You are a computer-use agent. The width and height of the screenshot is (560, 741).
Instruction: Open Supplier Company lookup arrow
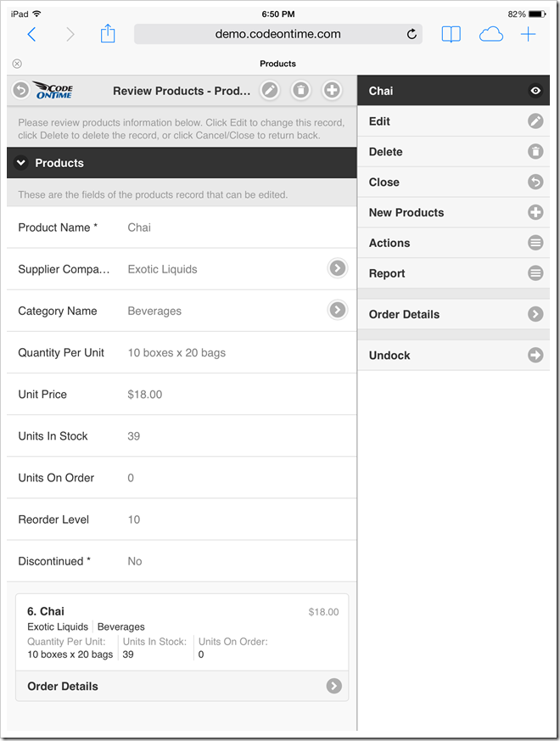click(x=338, y=268)
